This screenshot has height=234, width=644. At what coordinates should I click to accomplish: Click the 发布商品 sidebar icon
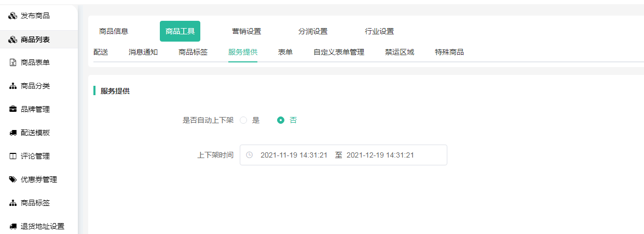[x=13, y=16]
